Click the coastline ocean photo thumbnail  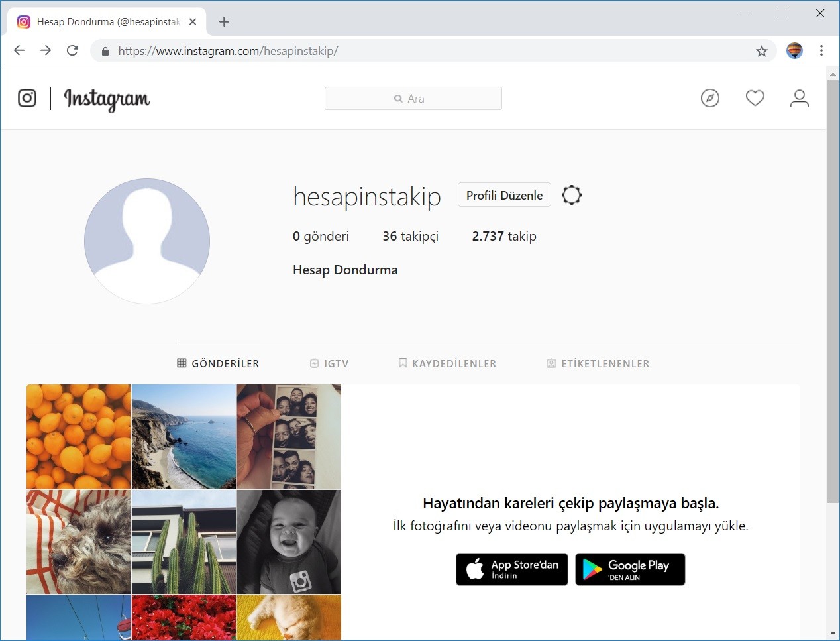[184, 436]
